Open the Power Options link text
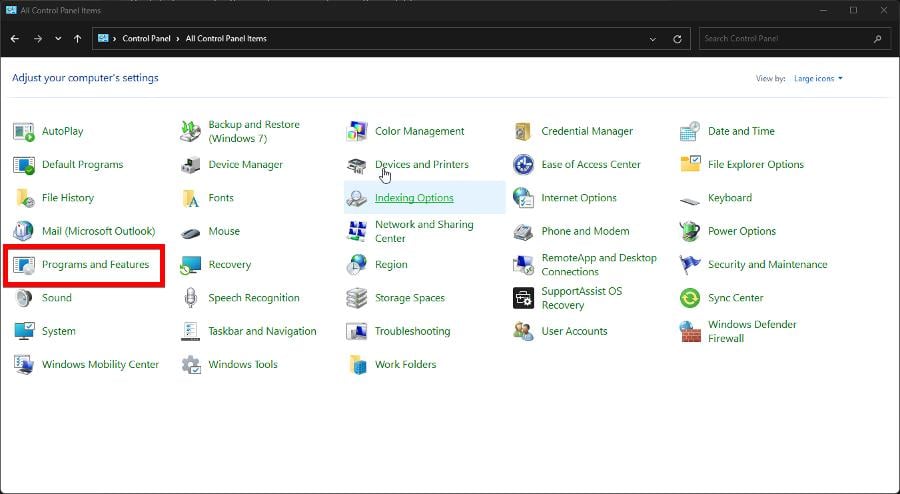Image resolution: width=900 pixels, height=494 pixels. [742, 231]
